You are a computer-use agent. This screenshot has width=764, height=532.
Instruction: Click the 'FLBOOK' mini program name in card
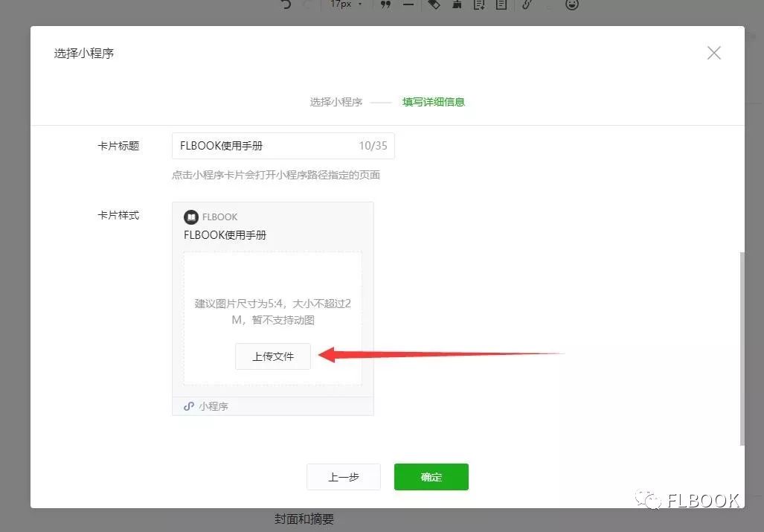click(219, 217)
